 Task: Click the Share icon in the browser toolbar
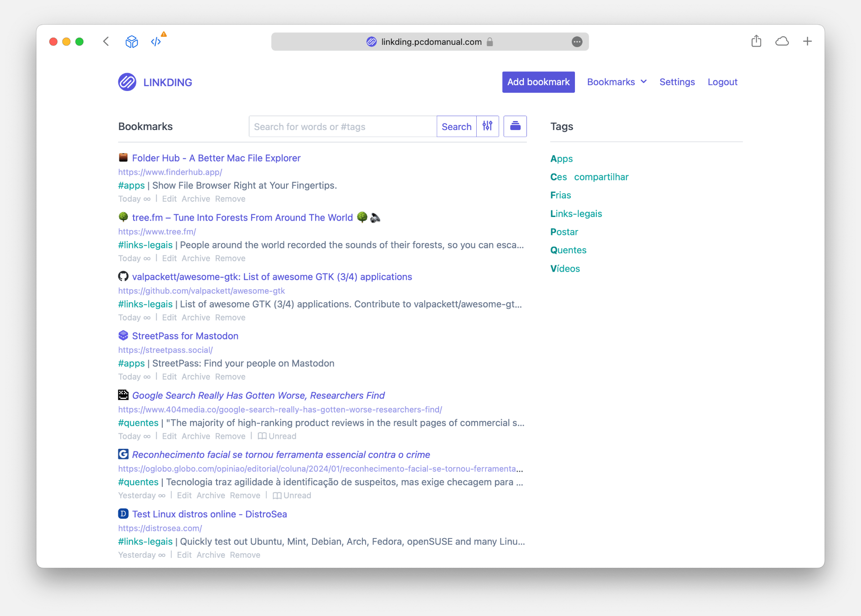[x=757, y=41]
